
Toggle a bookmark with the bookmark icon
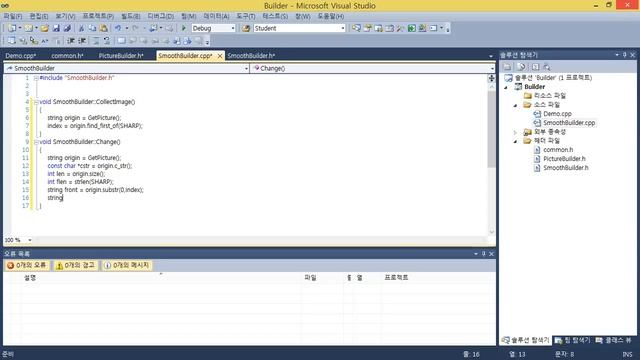121,40
